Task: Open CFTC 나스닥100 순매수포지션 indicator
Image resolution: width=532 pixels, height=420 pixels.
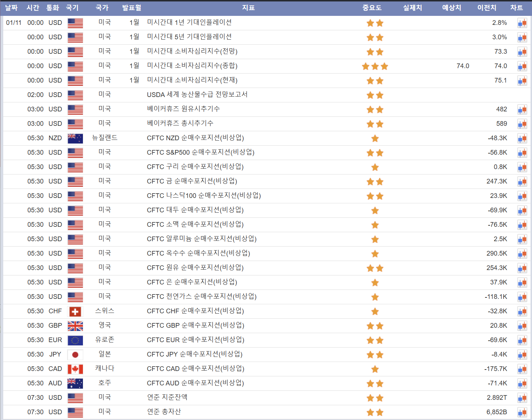Action: click(x=204, y=195)
